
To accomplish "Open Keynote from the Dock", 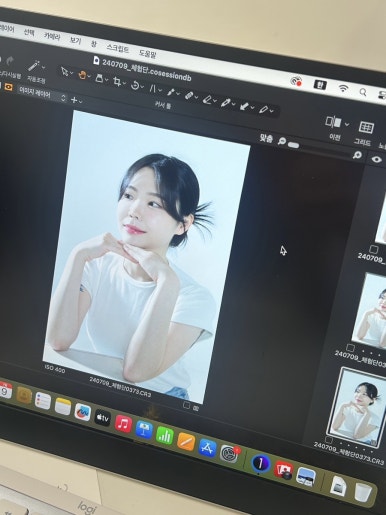I will point(144,429).
